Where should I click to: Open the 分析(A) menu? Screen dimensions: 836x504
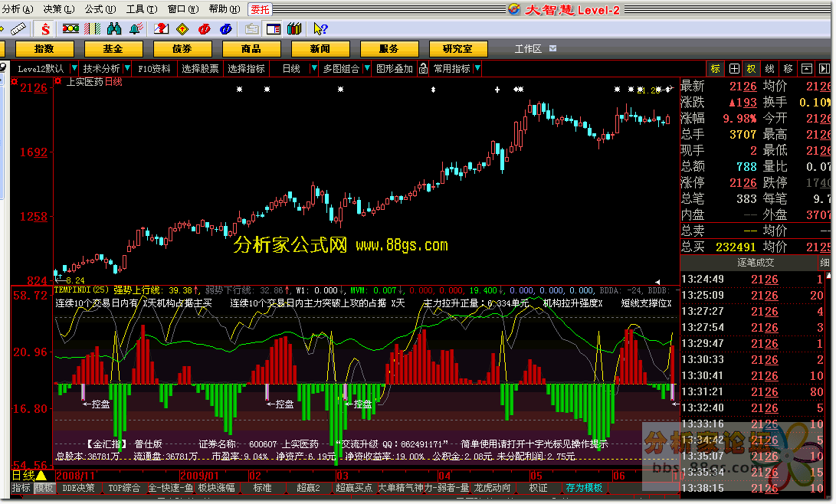pos(18,9)
